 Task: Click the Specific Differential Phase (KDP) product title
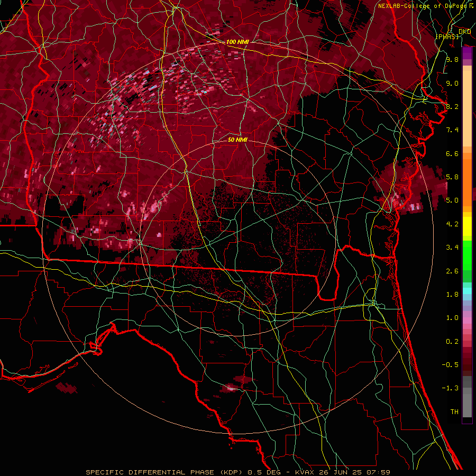pyautogui.click(x=165, y=472)
